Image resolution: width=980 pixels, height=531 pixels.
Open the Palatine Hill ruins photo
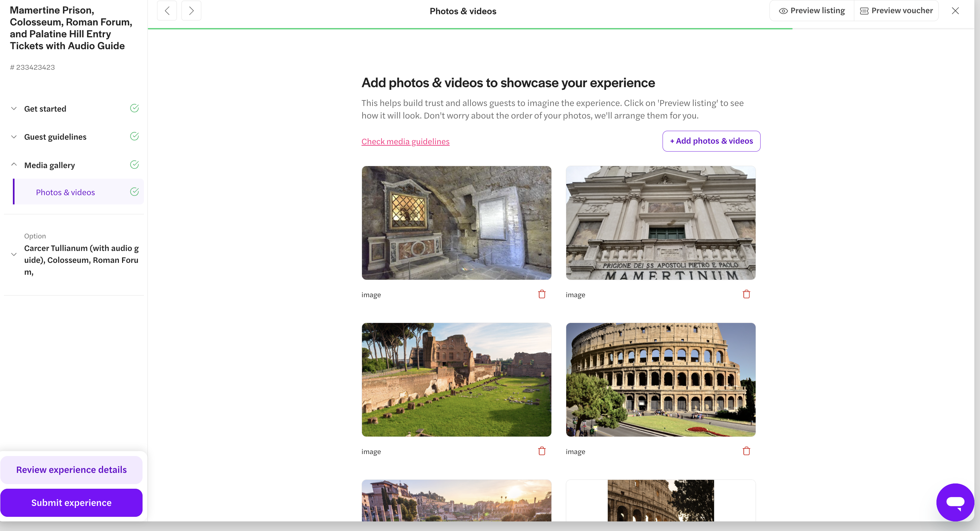[456, 379]
